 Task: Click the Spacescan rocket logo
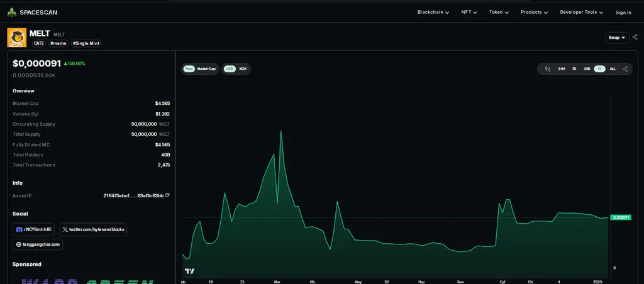tap(11, 13)
